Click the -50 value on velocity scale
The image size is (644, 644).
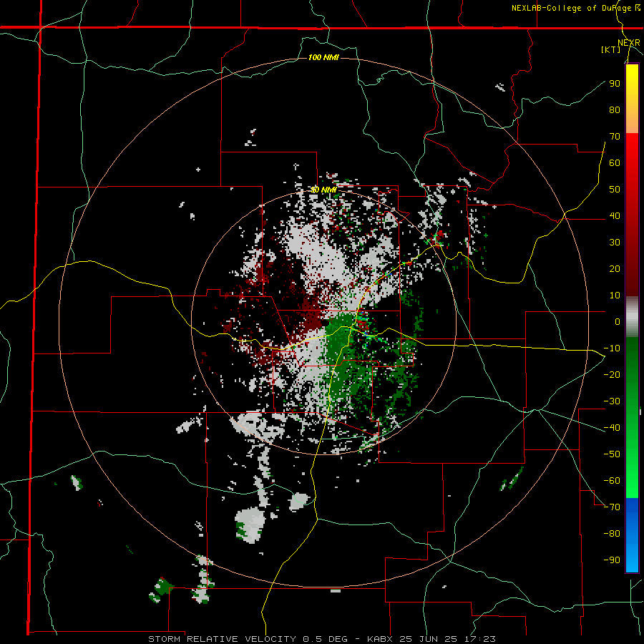point(612,454)
